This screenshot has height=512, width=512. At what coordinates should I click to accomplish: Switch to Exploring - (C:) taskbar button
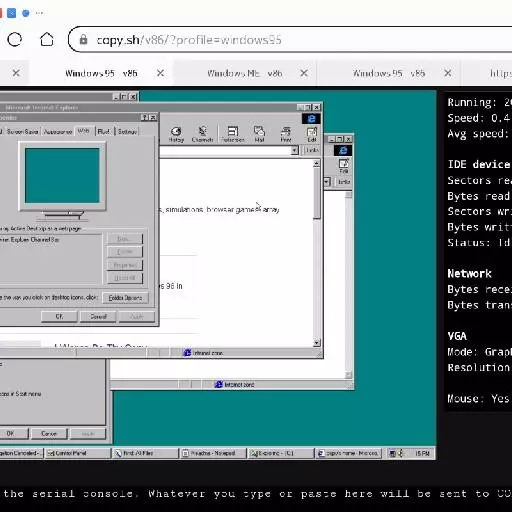[x=281, y=453]
